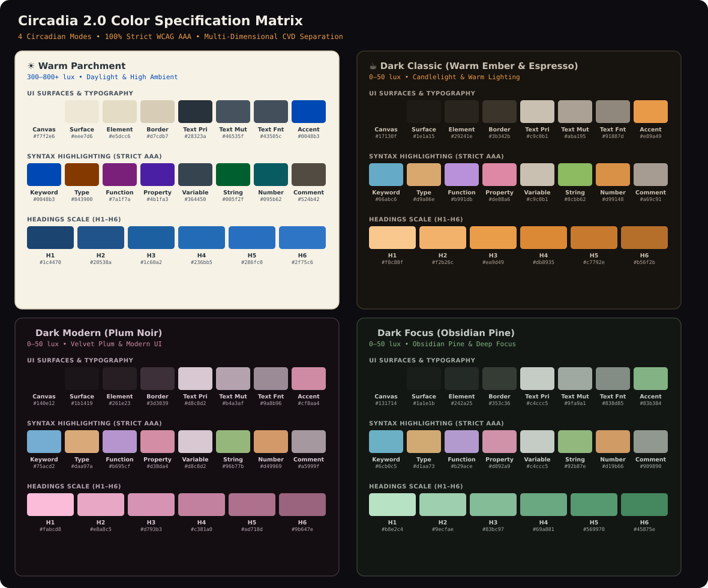708x588 pixels.
Task: Click Dark Focus 'SYNTAX HIGHLIGHTING (STRICT AAA)' label
Action: [437, 423]
